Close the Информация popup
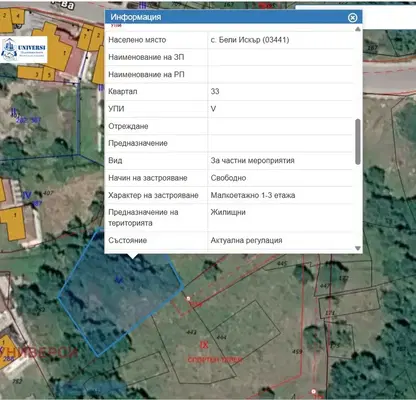The image size is (416, 400). [x=352, y=18]
